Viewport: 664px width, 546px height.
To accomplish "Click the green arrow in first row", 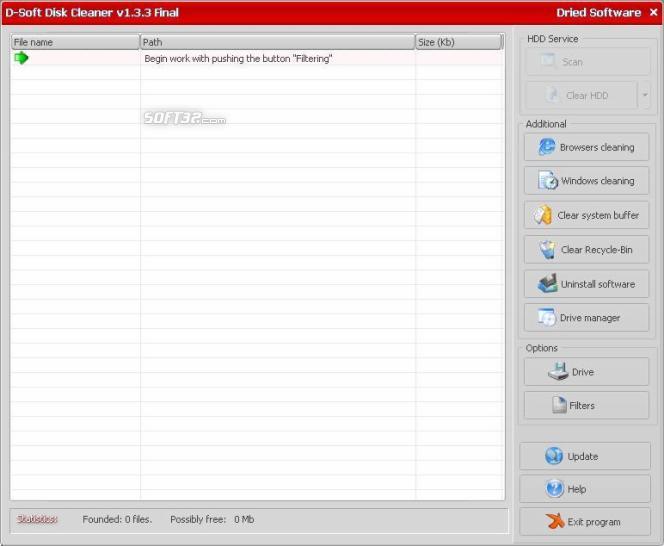I will (x=21, y=58).
